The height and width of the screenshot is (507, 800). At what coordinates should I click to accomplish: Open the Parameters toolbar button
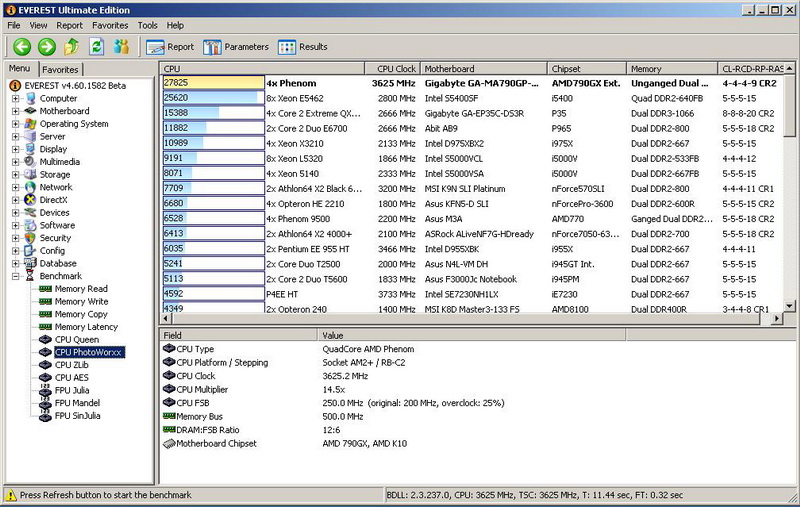(236, 47)
